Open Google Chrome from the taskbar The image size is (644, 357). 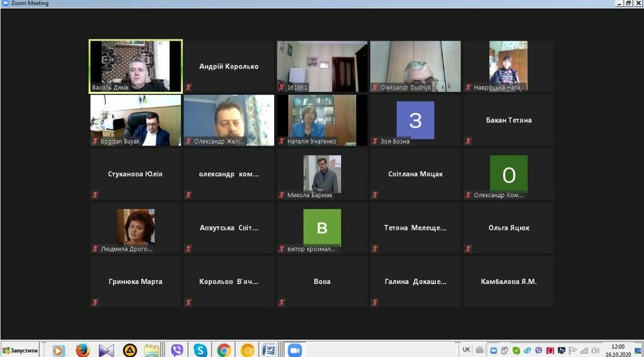pos(224,350)
